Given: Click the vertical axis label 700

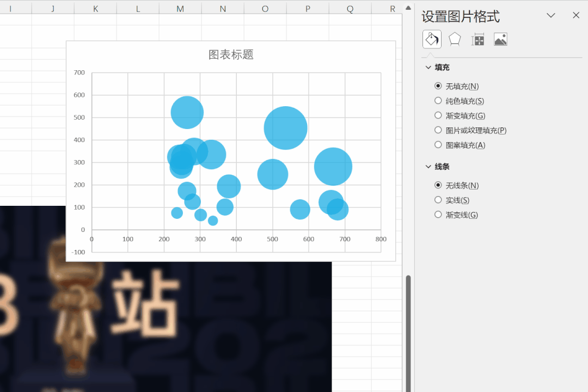Looking at the screenshot, I should [x=79, y=72].
